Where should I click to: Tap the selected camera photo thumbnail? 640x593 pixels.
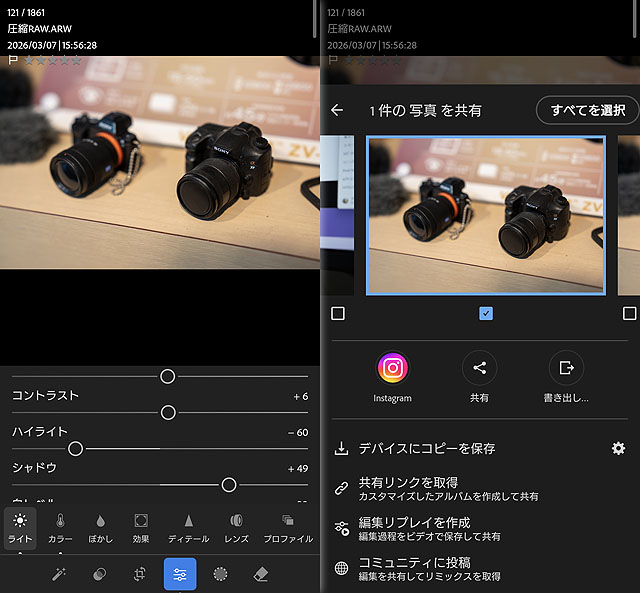pos(486,215)
